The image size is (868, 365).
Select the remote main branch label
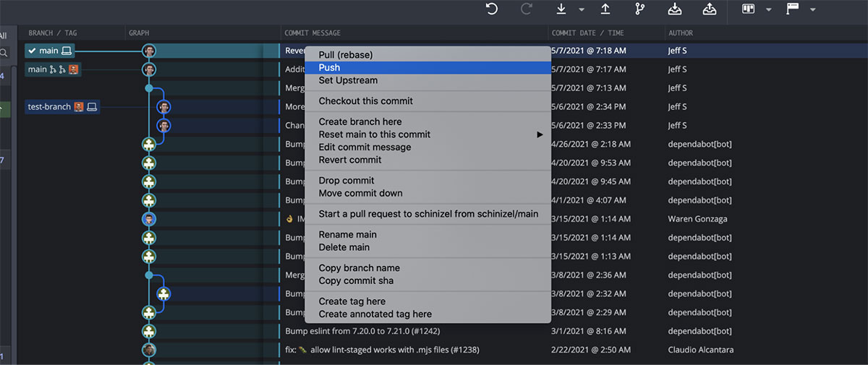[54, 69]
